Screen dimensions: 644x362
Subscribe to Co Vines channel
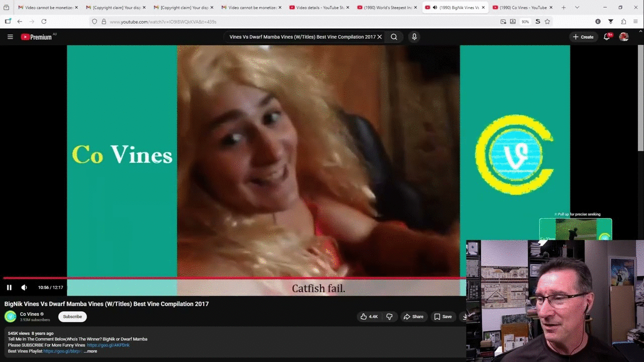pyautogui.click(x=72, y=317)
